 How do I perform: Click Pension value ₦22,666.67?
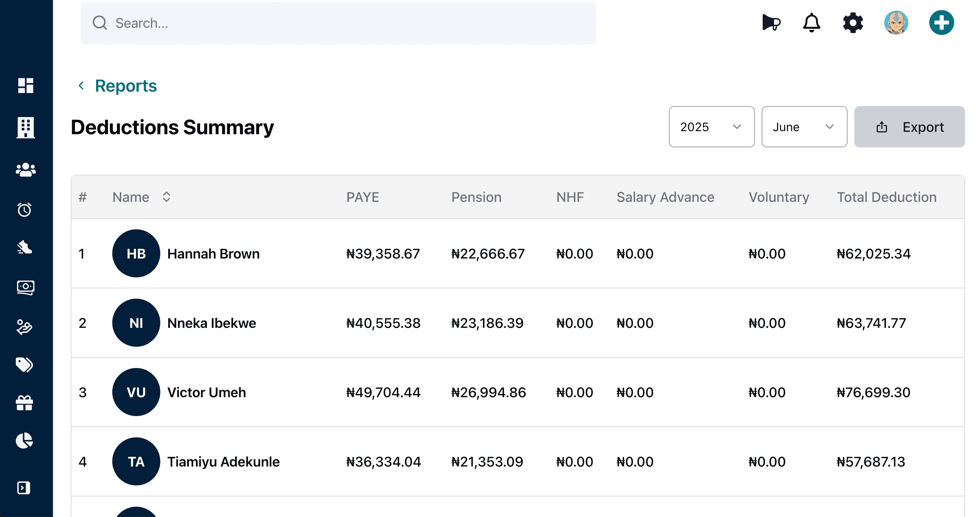coord(488,253)
